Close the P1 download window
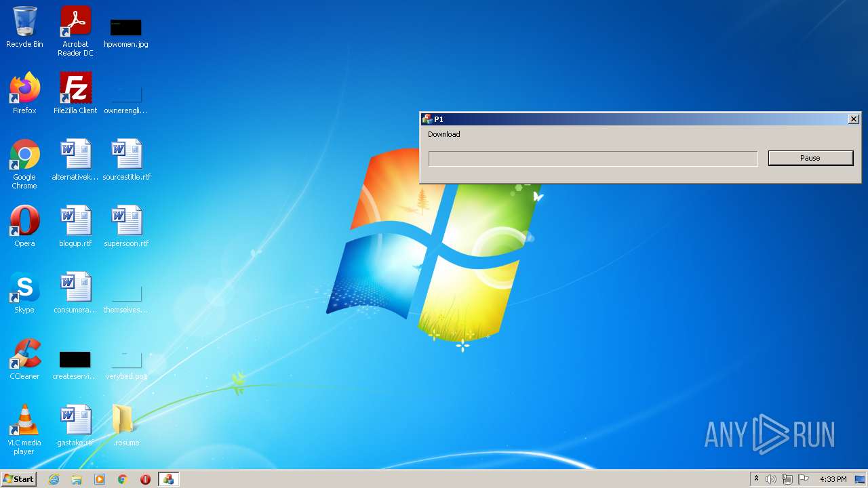868x488 pixels. point(853,119)
